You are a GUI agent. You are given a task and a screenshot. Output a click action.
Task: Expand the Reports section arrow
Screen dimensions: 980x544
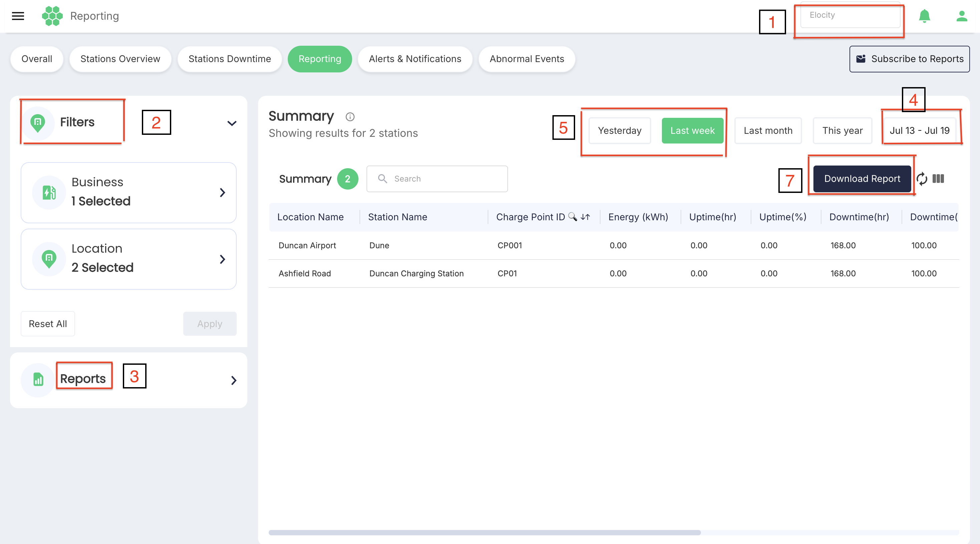(x=234, y=380)
